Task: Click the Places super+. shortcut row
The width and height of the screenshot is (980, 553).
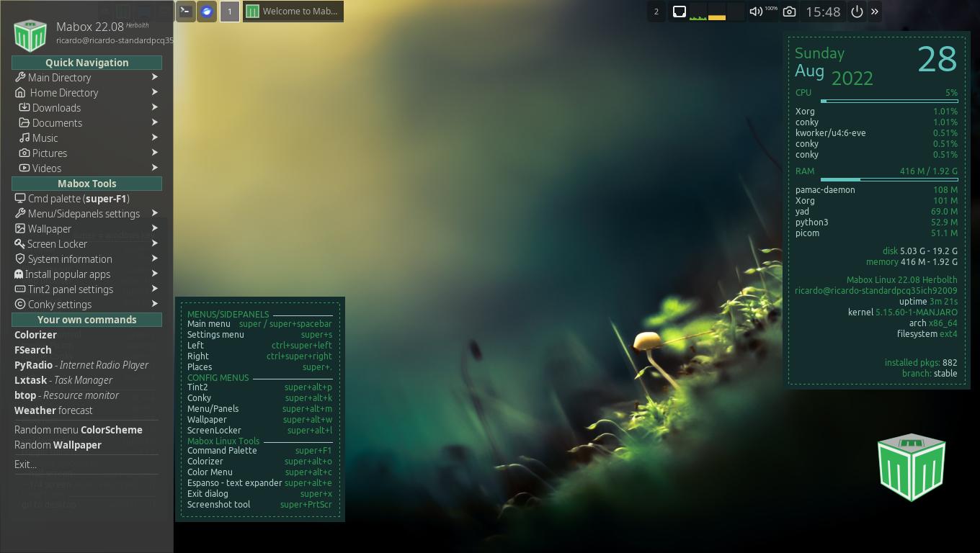Action: [259, 367]
